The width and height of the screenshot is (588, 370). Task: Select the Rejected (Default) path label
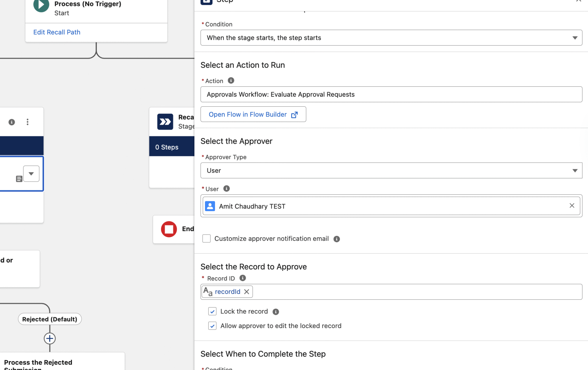pyautogui.click(x=49, y=319)
